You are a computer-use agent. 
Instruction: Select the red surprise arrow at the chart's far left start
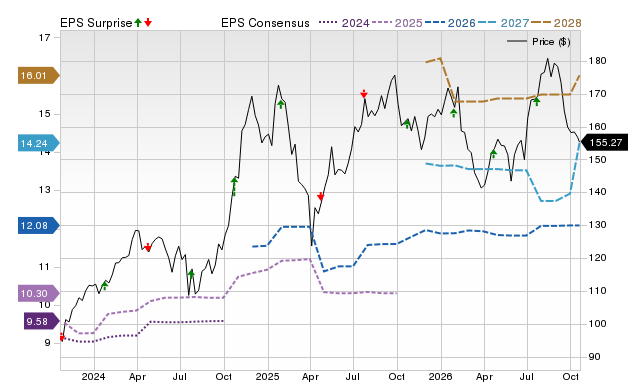pyautogui.click(x=62, y=337)
